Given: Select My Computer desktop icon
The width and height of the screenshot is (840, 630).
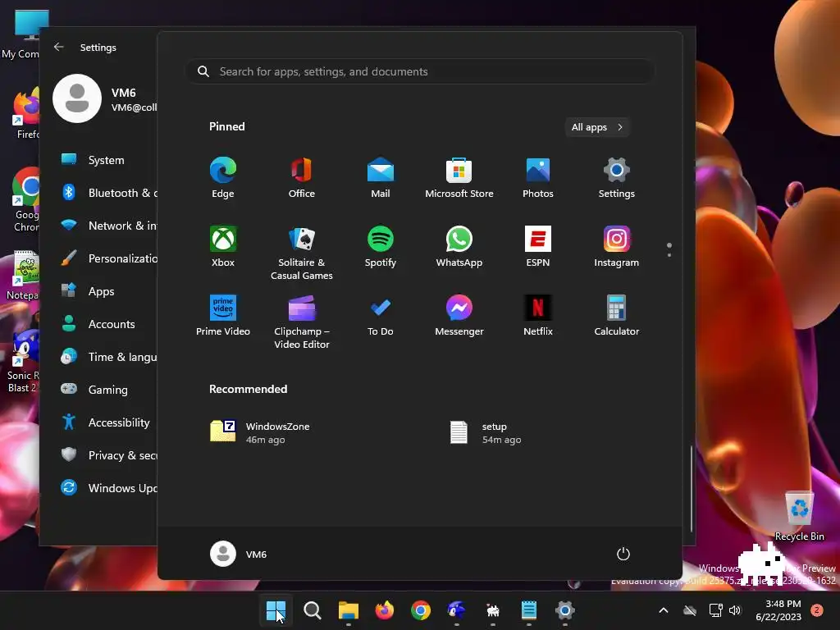Looking at the screenshot, I should 21,34.
